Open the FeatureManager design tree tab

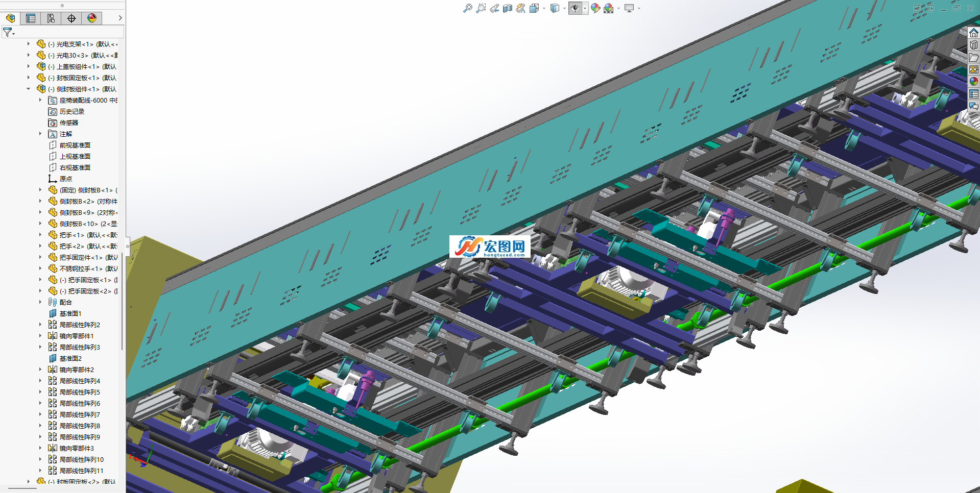tap(11, 18)
